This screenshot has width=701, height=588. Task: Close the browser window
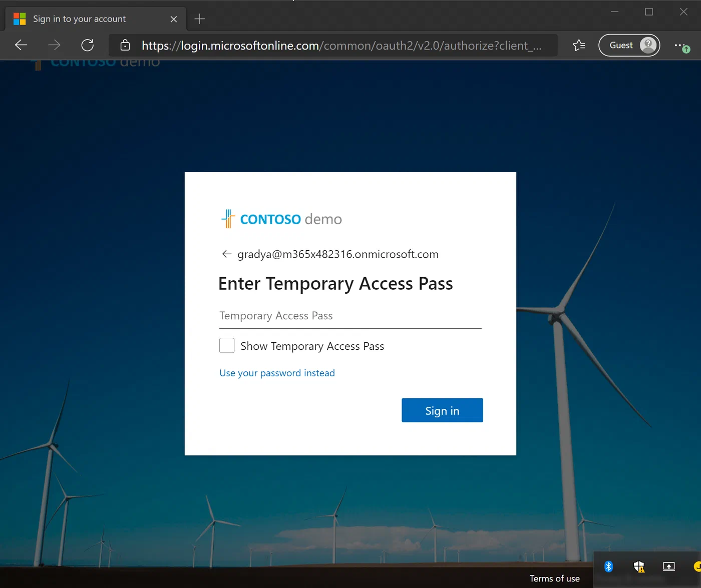(683, 12)
